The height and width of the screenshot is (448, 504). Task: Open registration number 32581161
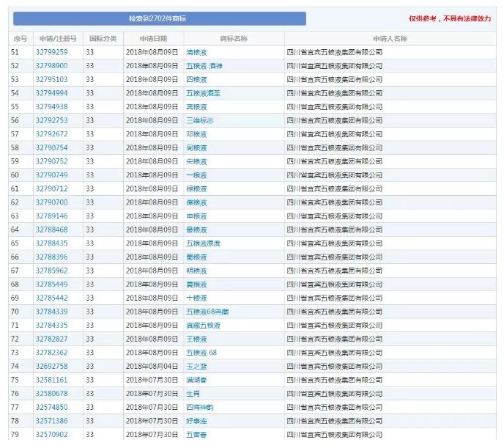(x=52, y=380)
